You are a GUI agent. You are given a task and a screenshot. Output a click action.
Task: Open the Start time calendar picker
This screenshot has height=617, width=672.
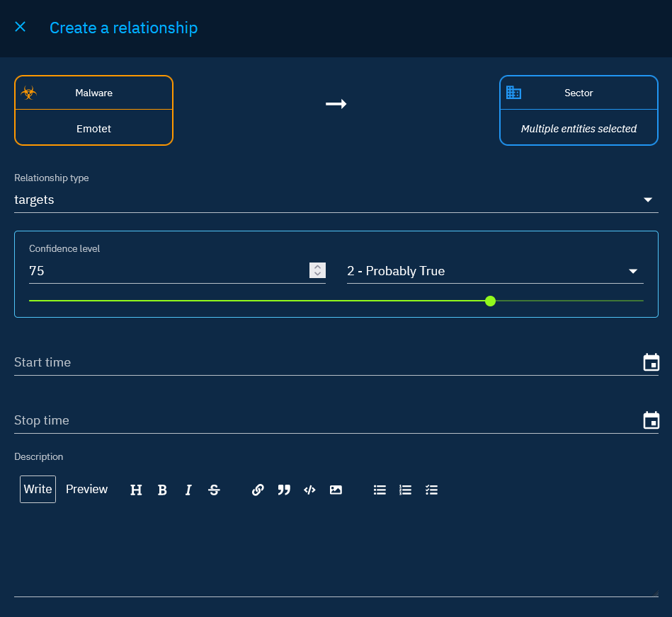(651, 363)
